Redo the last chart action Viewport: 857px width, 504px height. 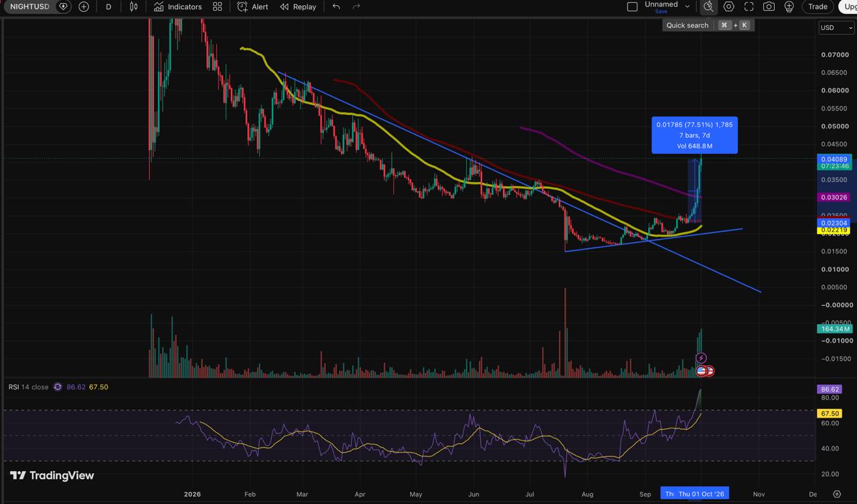356,7
